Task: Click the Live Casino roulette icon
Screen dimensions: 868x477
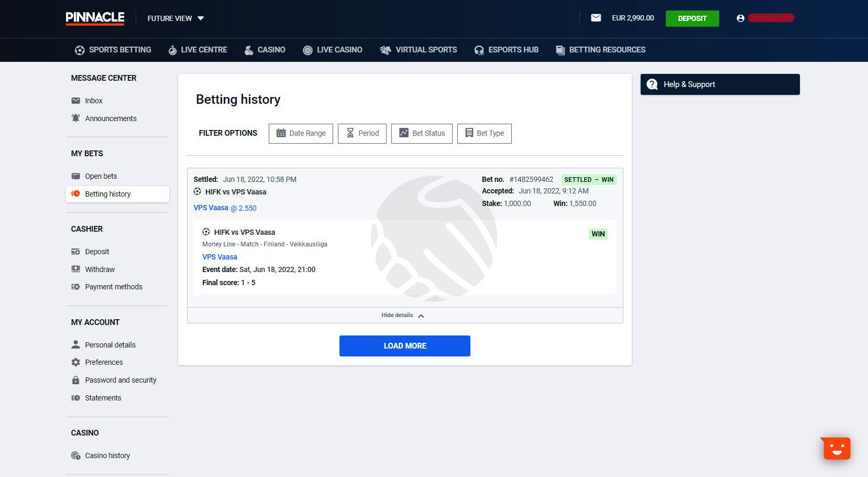Action: (307, 50)
